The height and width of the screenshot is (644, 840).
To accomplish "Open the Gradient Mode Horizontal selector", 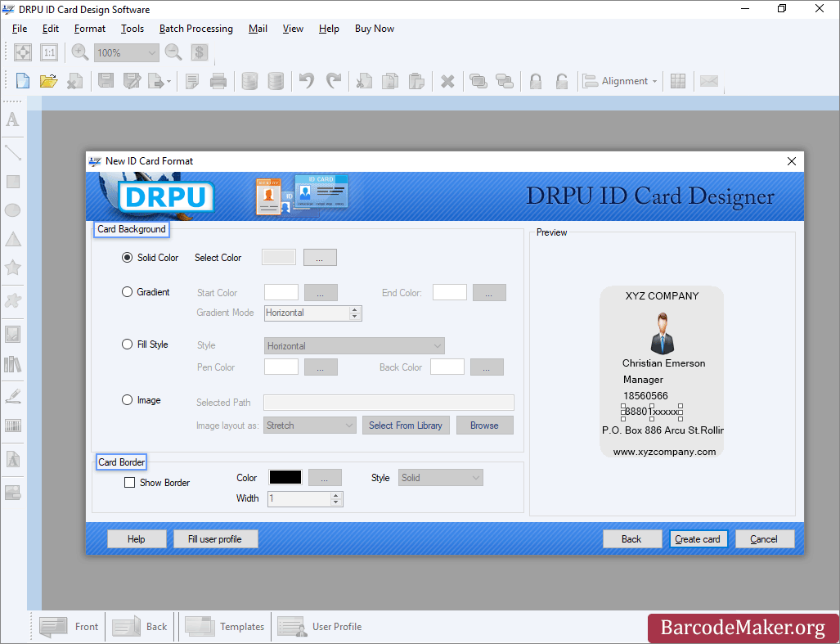I will pyautogui.click(x=313, y=313).
